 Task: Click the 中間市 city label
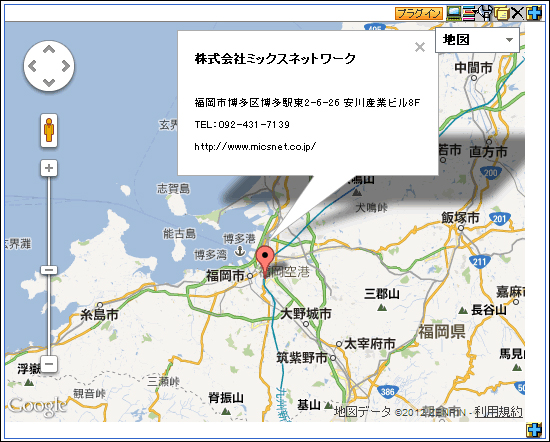tap(474, 68)
